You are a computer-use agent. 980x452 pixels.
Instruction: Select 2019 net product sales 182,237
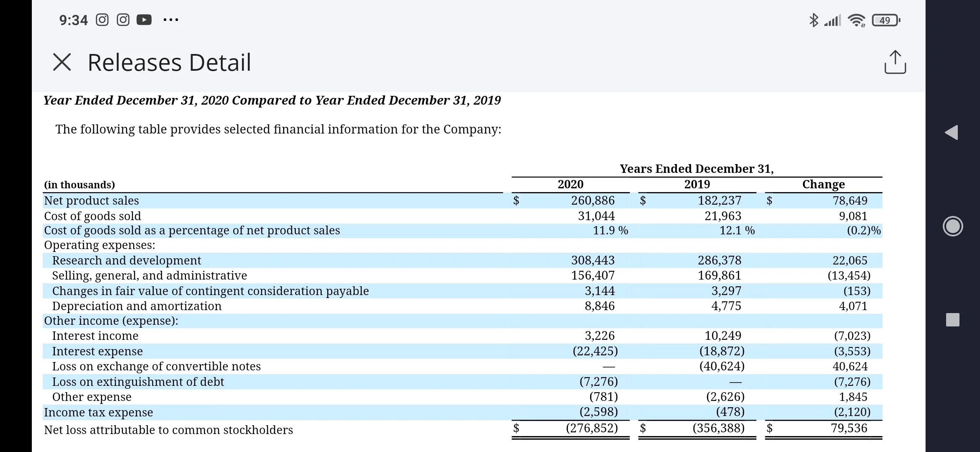coord(719,200)
